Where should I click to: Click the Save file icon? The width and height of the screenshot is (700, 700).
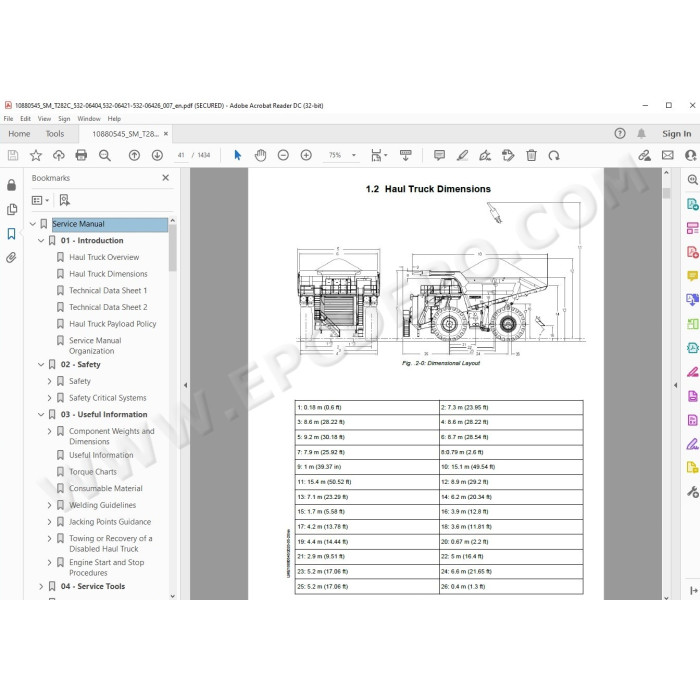[13, 155]
